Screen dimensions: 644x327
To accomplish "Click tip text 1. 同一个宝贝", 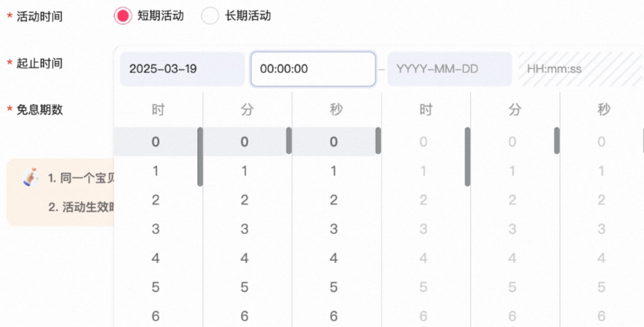I will [x=81, y=178].
